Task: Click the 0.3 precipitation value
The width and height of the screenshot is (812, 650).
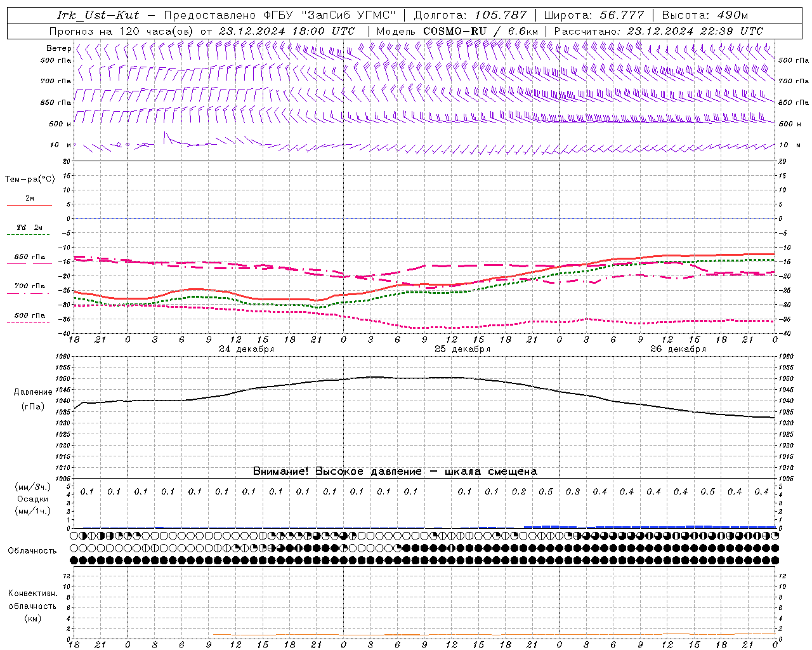Action: [573, 492]
